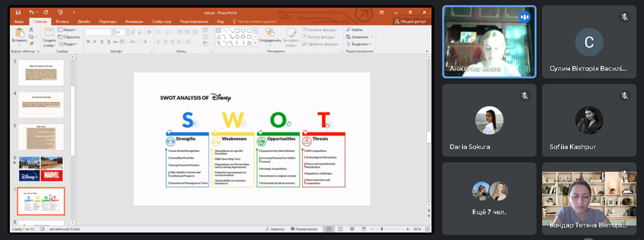Expand the Макет layout dropdown
644x240 pixels.
tap(67, 30)
